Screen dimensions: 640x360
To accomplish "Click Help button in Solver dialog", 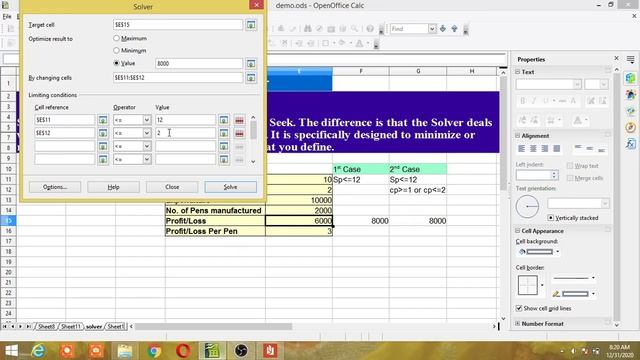I will click(x=113, y=187).
